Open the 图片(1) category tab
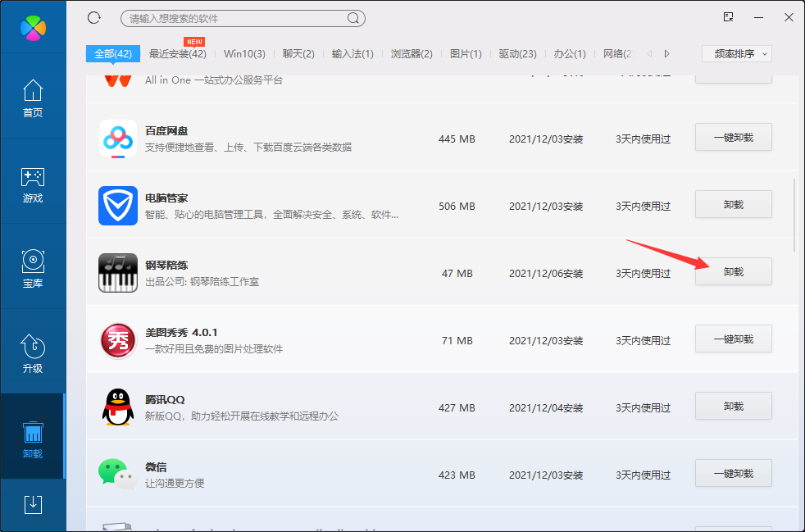Viewport: 805px width, 532px height. (466, 54)
